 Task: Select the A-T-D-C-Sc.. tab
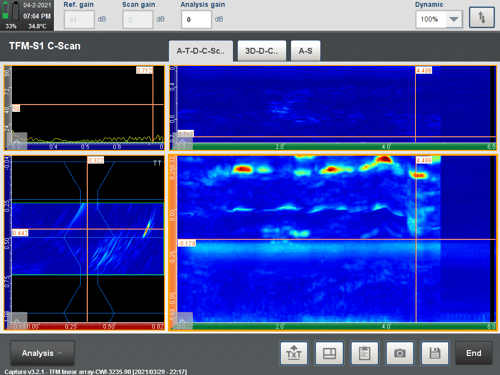point(201,51)
